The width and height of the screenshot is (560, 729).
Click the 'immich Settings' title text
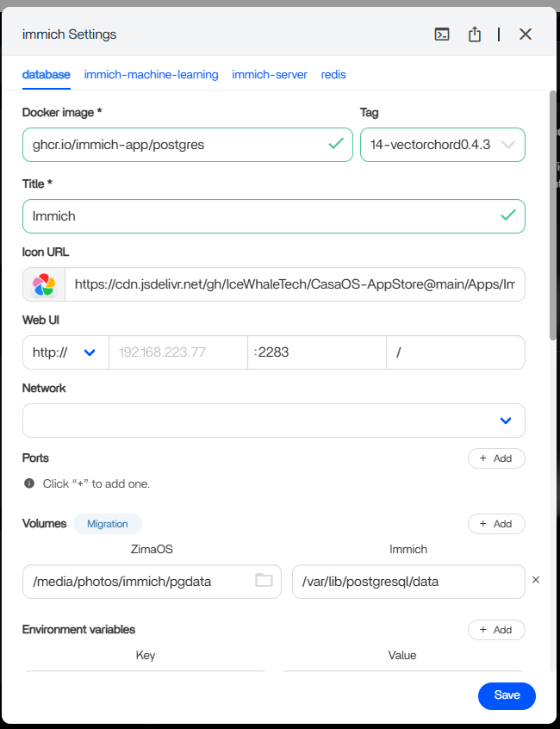pyautogui.click(x=69, y=34)
